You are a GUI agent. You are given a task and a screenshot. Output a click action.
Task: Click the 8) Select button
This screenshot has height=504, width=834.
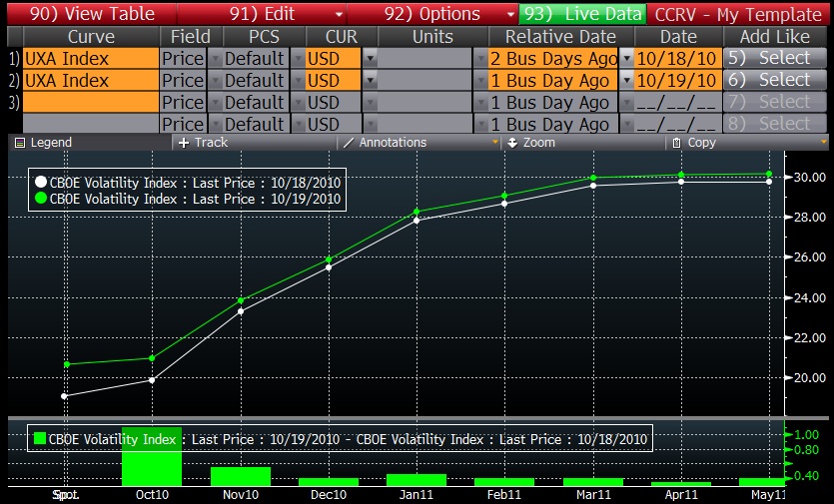[775, 124]
